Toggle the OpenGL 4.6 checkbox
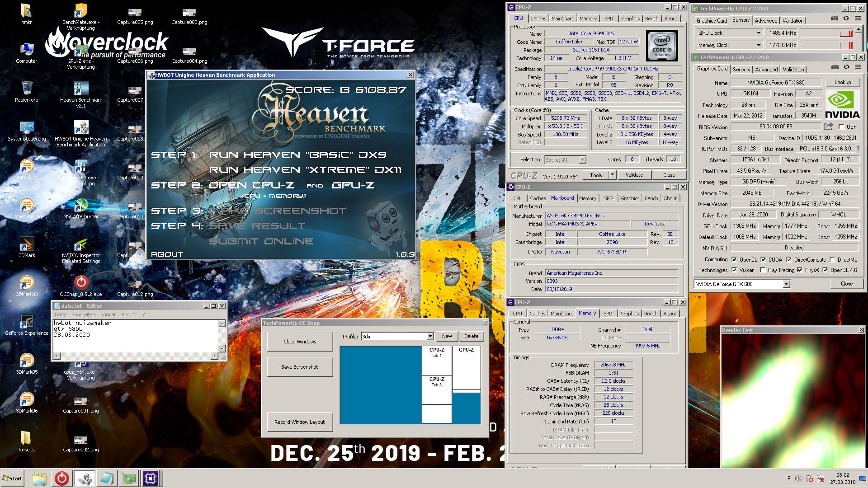 click(x=825, y=270)
